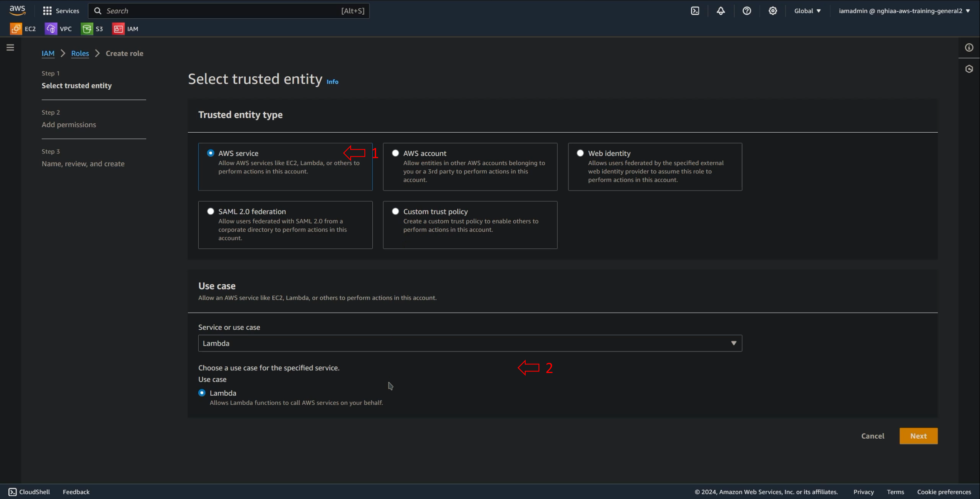Open the Global region dropdown
The height and width of the screenshot is (499, 980).
(807, 11)
